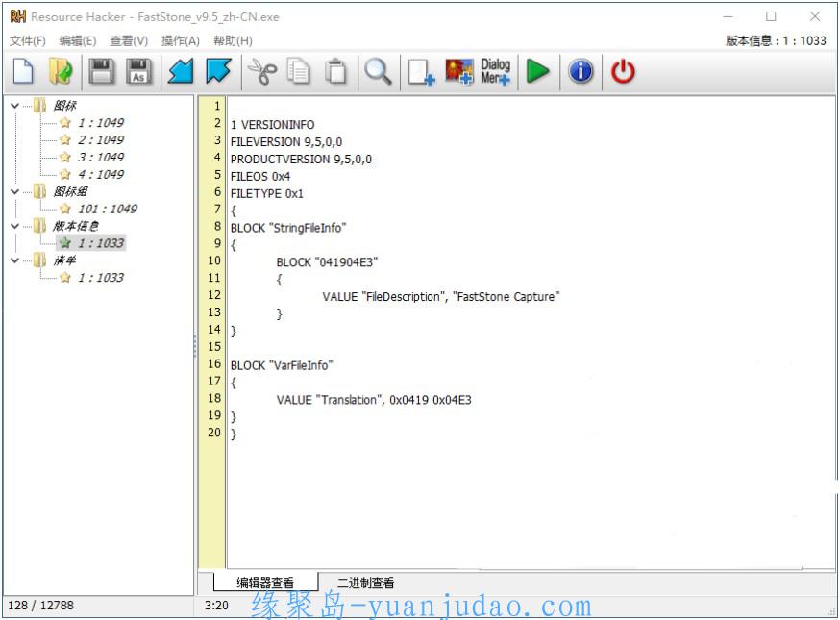
Task: Click the 'PRODUCTVERSION 9,5,0,0' line
Action: (301, 160)
